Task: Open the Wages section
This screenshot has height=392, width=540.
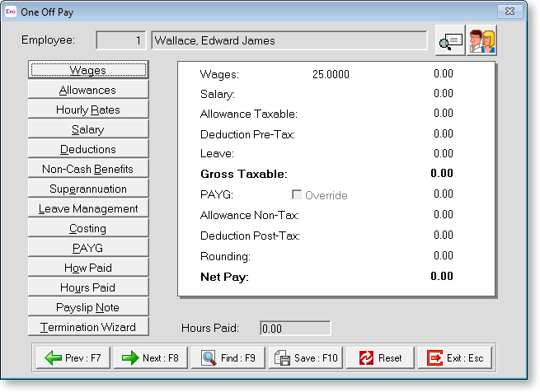Action: pos(87,70)
